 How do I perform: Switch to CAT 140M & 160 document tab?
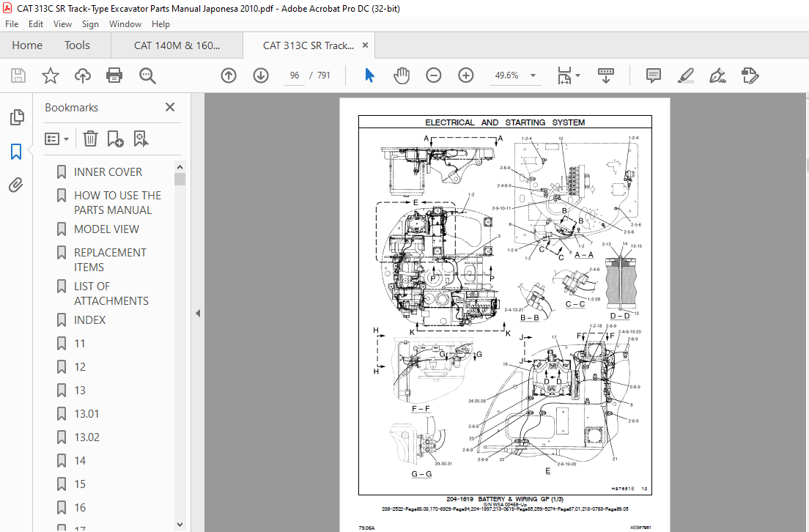pos(177,45)
